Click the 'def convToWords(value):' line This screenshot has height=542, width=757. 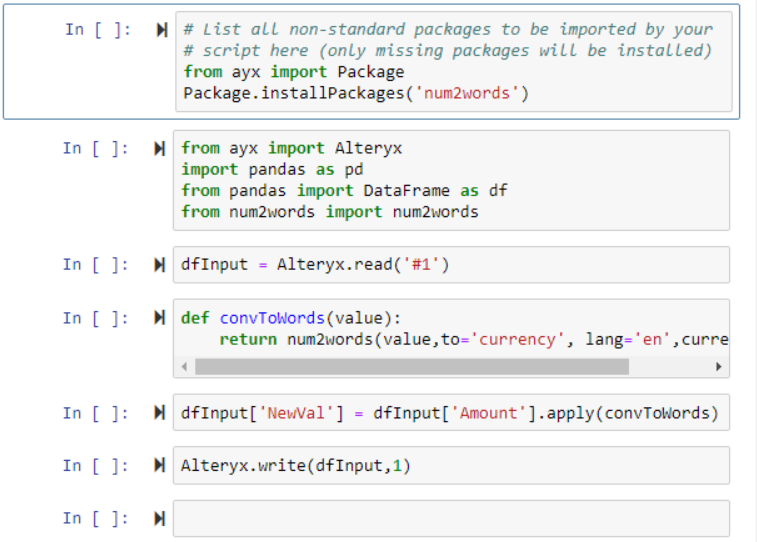point(290,318)
